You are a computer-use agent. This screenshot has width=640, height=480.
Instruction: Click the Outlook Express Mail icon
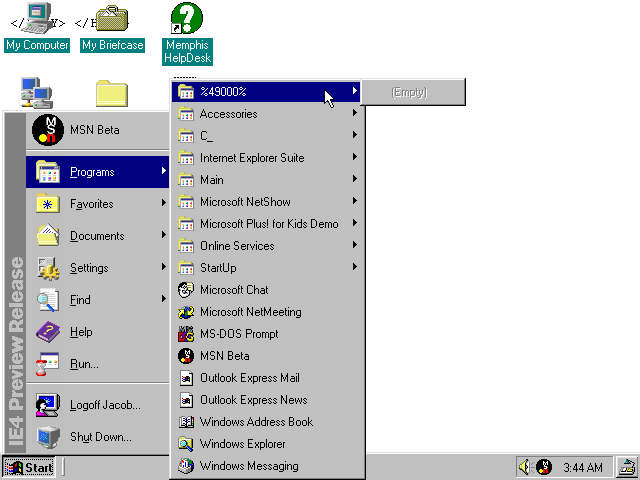(187, 378)
